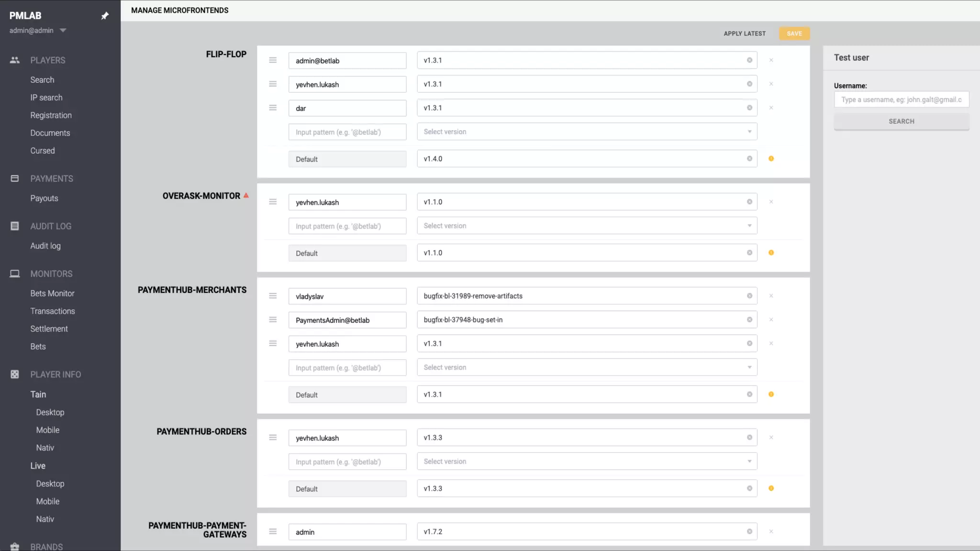The height and width of the screenshot is (551, 980).
Task: Click the pin icon next to PMLAB
Action: tap(105, 16)
